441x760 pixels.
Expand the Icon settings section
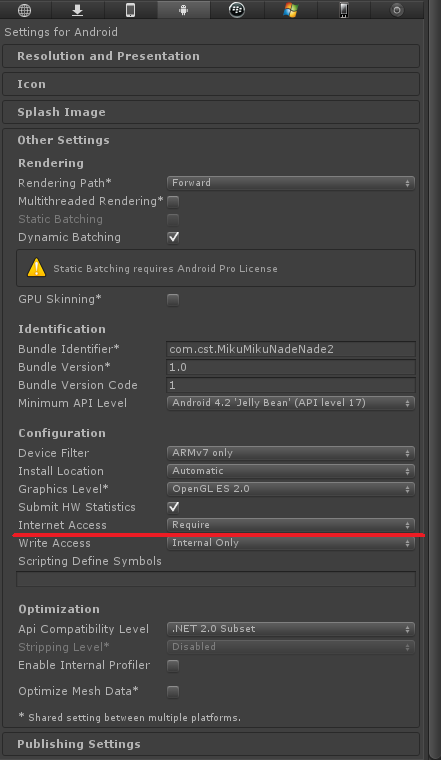point(211,84)
